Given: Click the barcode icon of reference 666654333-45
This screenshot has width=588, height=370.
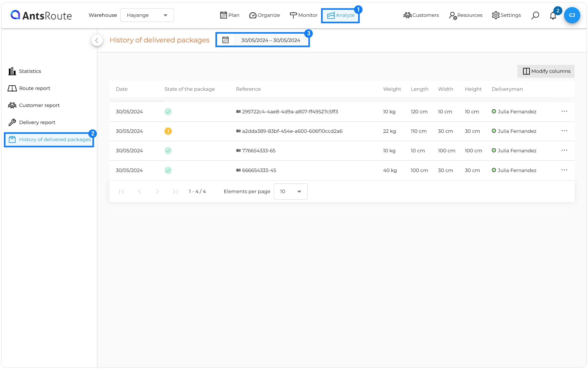Looking at the screenshot, I should point(238,170).
